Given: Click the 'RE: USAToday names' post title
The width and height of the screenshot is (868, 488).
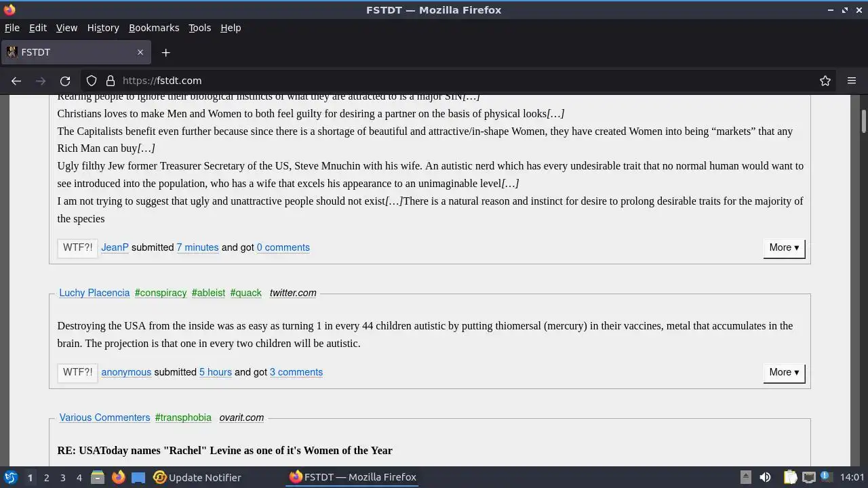Looking at the screenshot, I should tap(225, 451).
